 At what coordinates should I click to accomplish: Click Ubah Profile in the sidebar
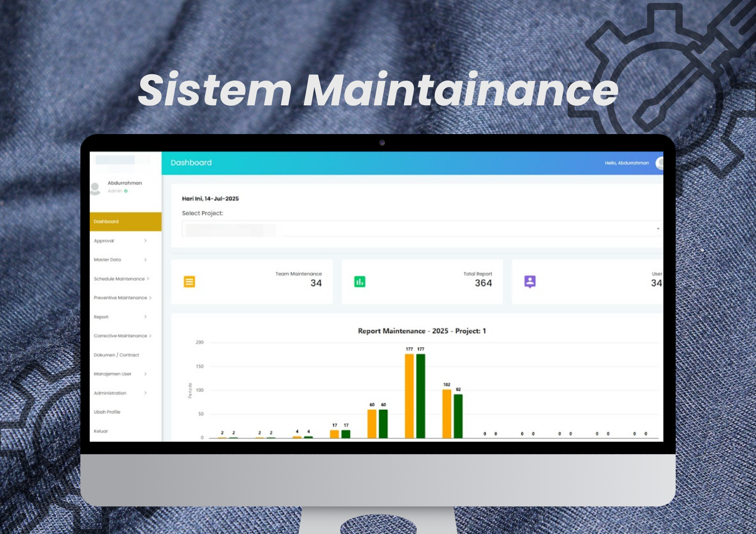click(107, 412)
